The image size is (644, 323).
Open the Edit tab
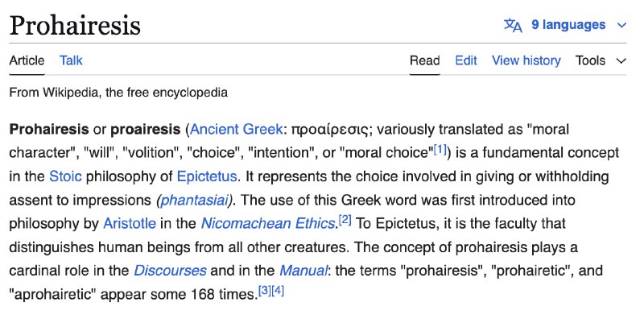[x=466, y=60]
